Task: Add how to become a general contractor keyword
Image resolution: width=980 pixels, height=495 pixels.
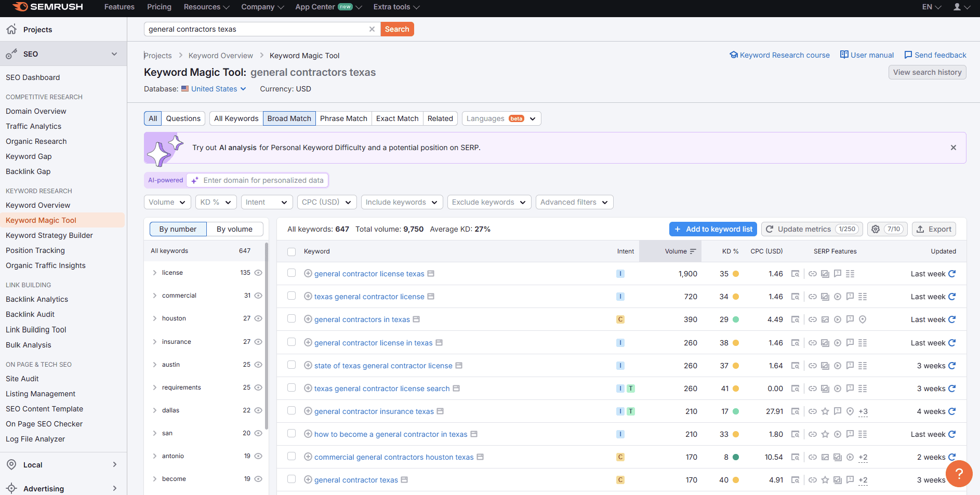Action: click(308, 434)
